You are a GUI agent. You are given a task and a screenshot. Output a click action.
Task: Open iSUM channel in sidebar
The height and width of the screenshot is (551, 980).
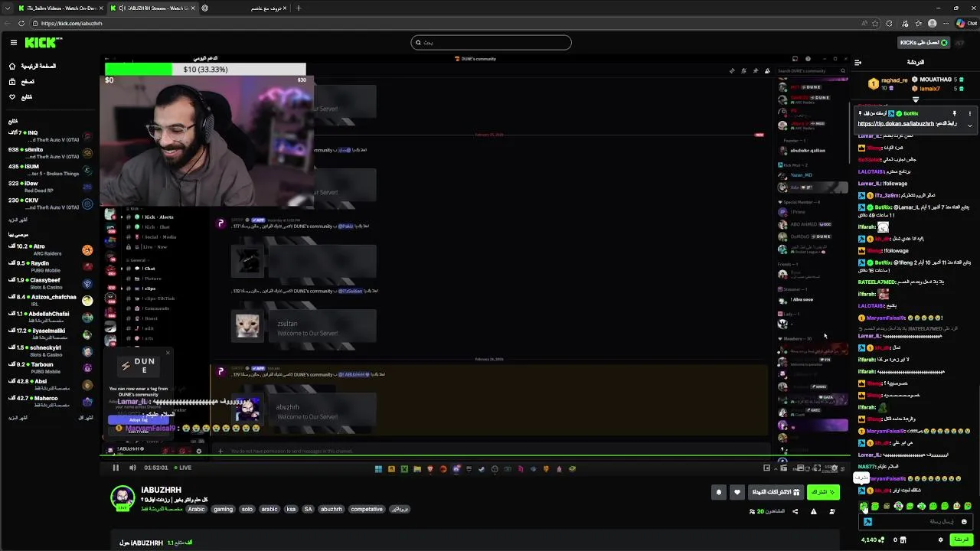coord(49,170)
